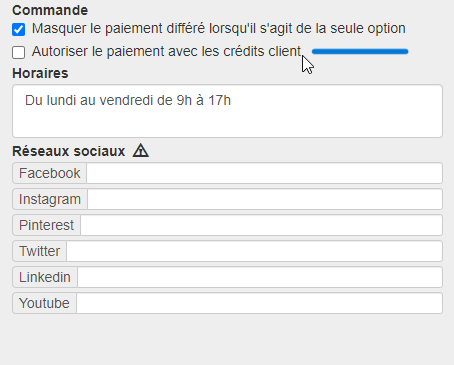Click the Instagram field label
Viewport: 454px width, 365px height.
coord(50,199)
